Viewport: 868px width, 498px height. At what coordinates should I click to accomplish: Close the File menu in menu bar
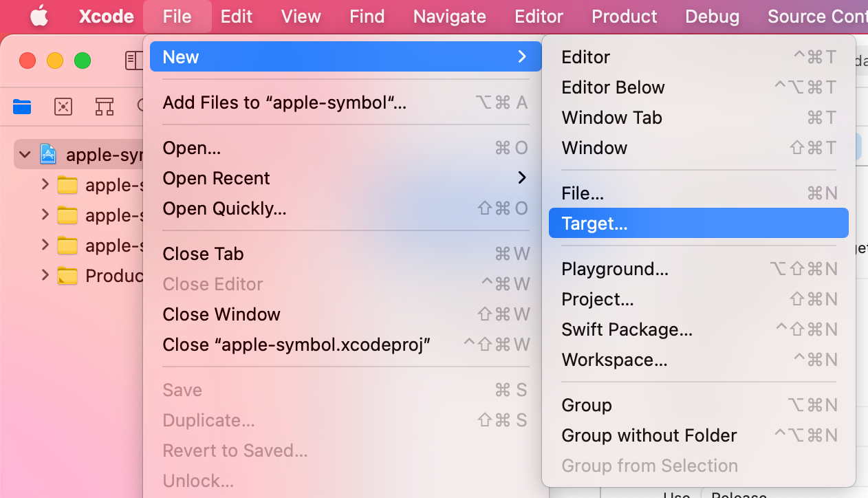click(177, 17)
